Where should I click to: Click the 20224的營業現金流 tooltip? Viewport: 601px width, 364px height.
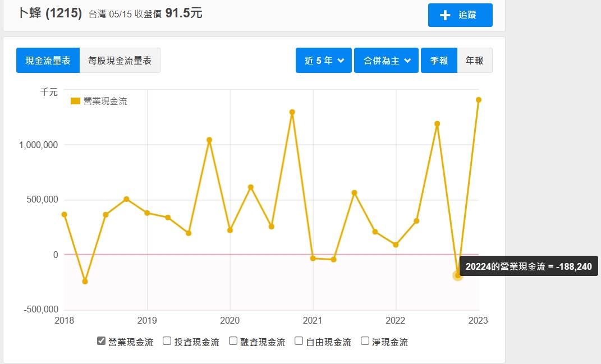point(529,266)
